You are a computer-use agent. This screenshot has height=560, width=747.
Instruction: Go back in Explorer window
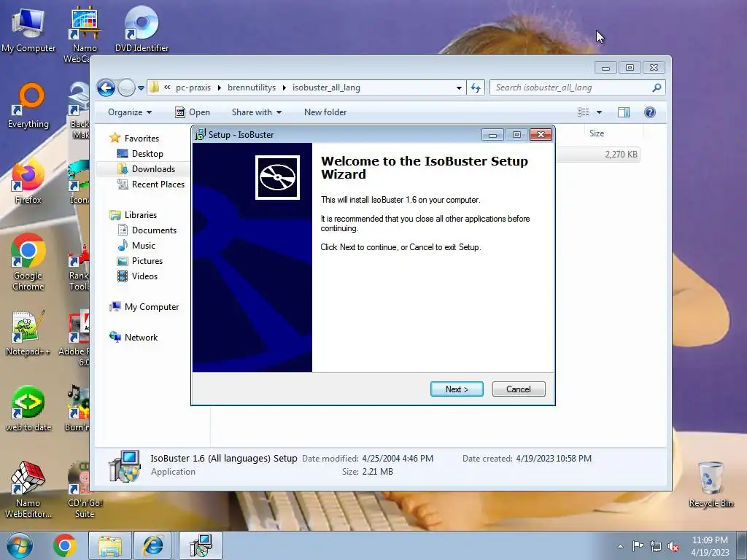(x=106, y=87)
